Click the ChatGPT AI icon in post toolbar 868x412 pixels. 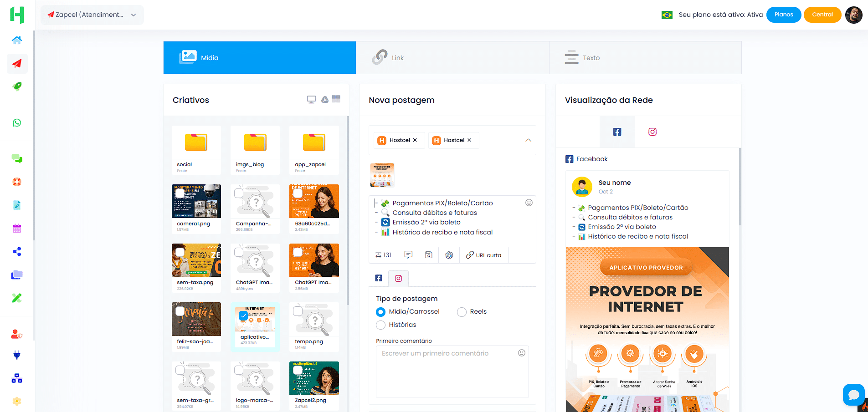coord(449,255)
